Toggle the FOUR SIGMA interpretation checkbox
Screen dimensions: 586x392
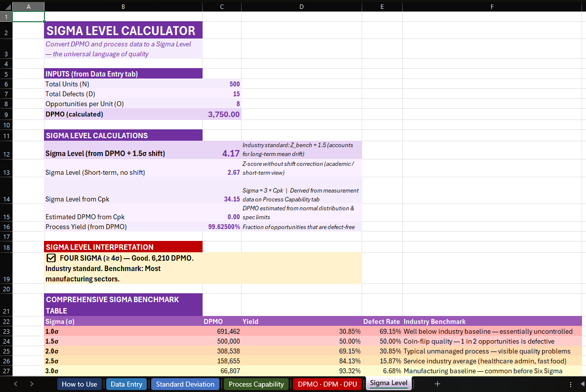point(51,258)
